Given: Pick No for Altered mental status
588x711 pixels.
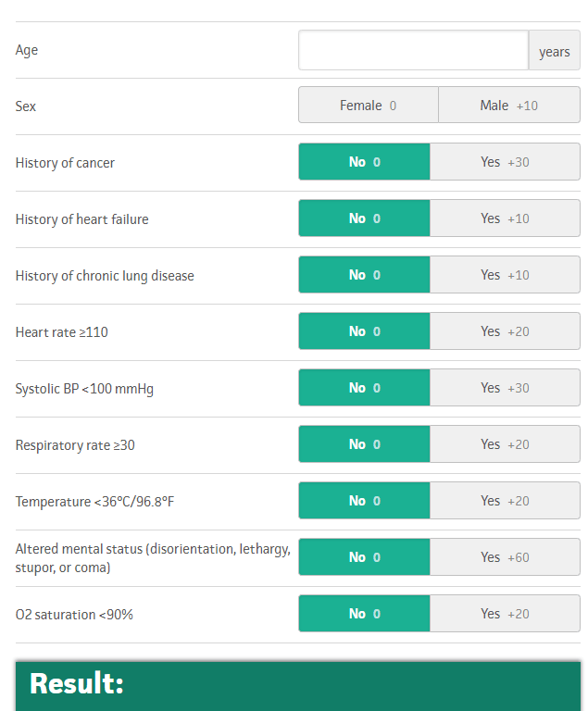Looking at the screenshot, I should [364, 557].
